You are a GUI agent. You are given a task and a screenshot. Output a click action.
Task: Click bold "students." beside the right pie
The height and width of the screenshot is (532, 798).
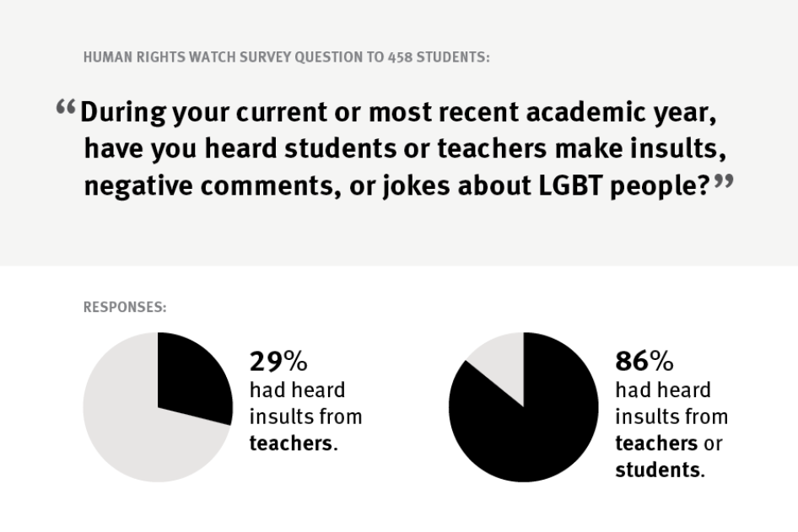[x=660, y=470]
